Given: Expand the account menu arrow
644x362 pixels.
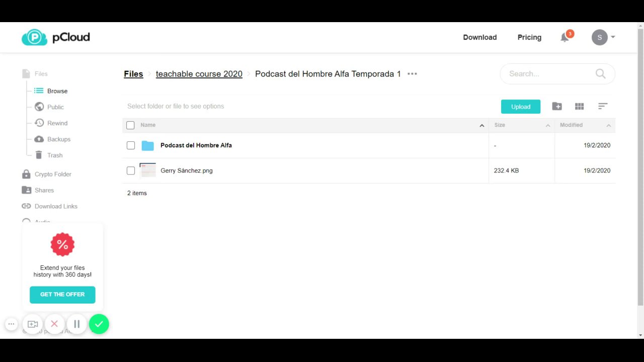Looking at the screenshot, I should point(613,37).
